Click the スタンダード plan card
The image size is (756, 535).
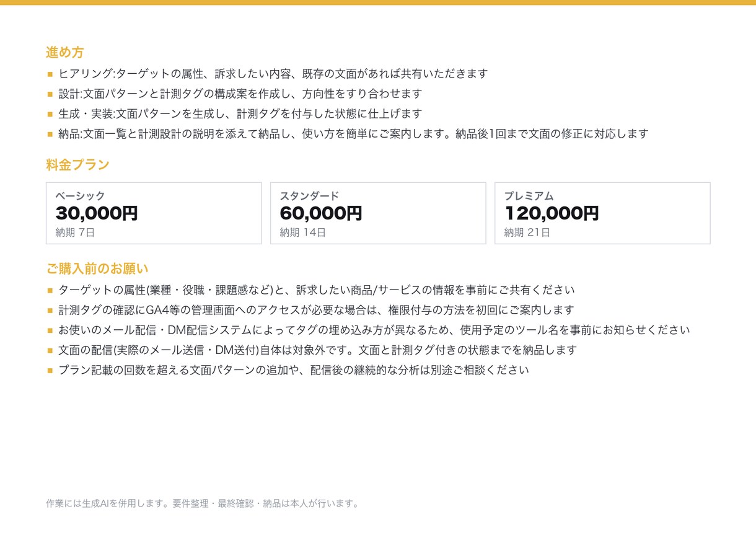point(378,213)
